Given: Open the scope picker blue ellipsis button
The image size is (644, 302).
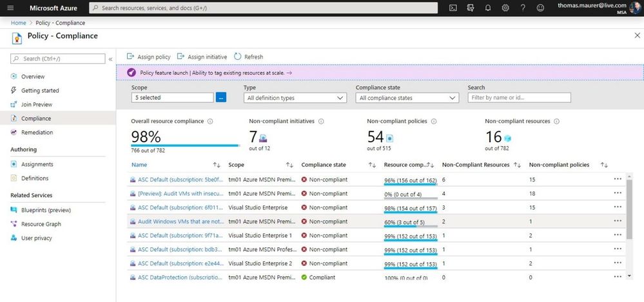Looking at the screenshot, I should [221, 98].
